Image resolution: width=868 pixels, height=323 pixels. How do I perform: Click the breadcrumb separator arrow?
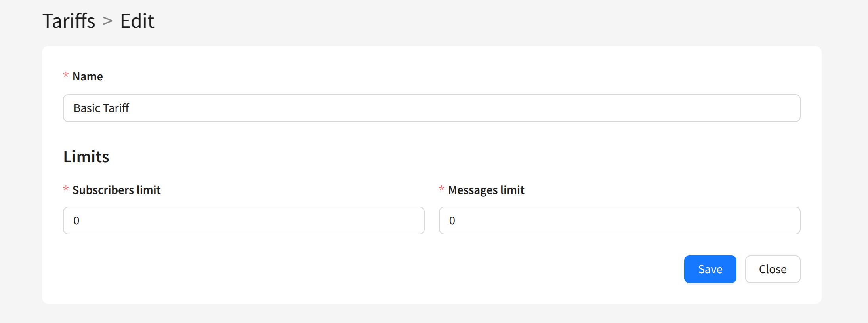tap(107, 21)
